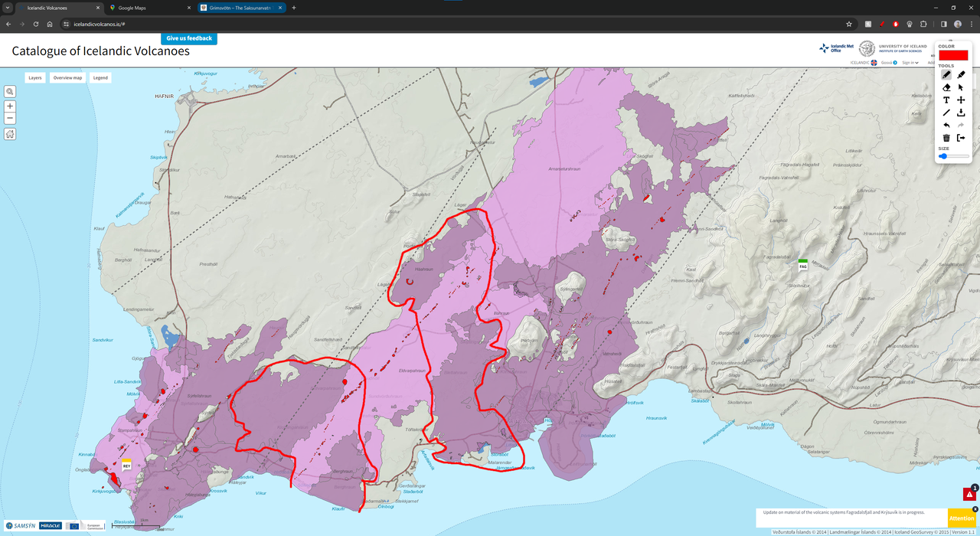Open the red hand blocker extension
Image resolution: width=980 pixels, height=536 pixels.
coord(895,24)
